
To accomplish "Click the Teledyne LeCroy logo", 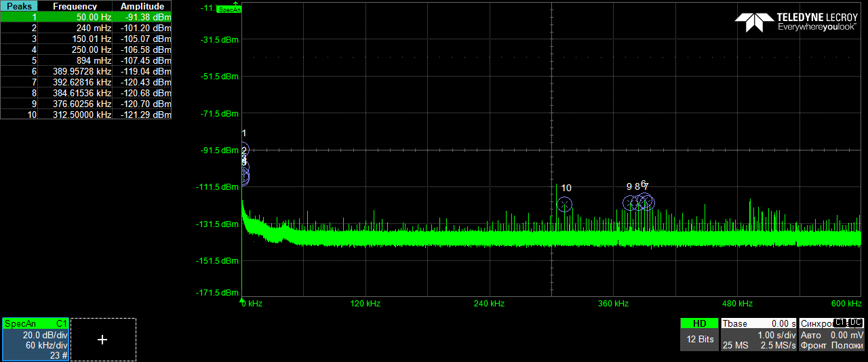I will pos(796,22).
